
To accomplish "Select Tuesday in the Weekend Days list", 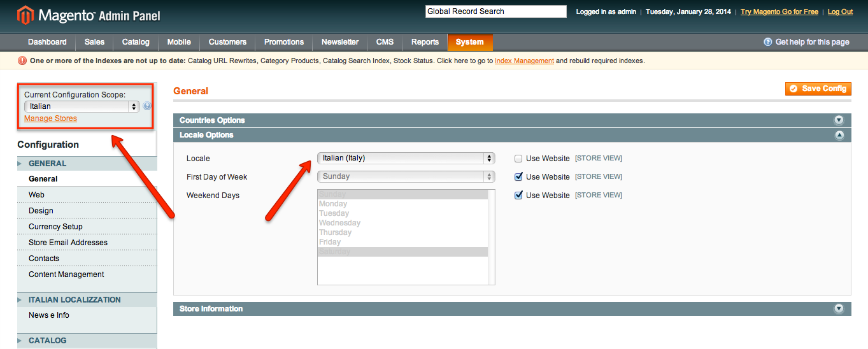I will (x=402, y=213).
